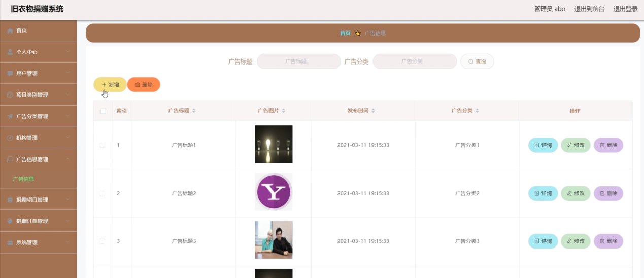The width and height of the screenshot is (644, 278).
Task: Click the 管理员 abo user label
Action: pos(550,9)
